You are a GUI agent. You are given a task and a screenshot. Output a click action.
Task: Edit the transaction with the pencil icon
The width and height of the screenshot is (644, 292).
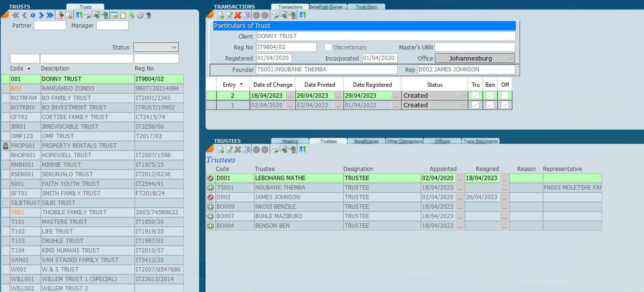(x=230, y=15)
